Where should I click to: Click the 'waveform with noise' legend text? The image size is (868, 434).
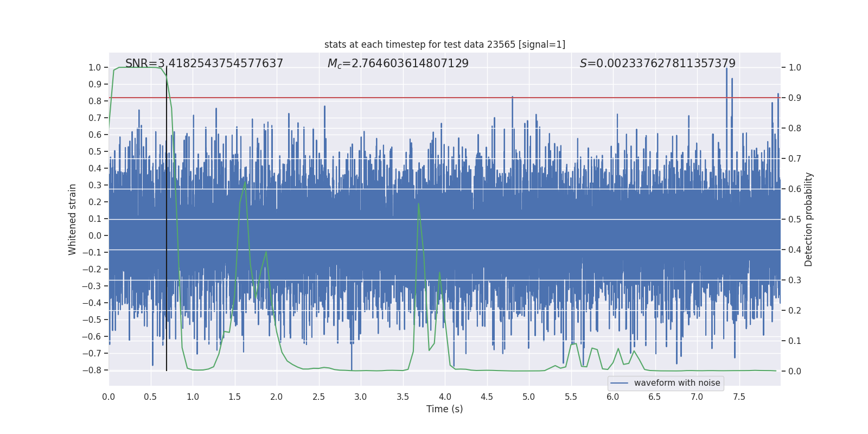[x=677, y=383]
